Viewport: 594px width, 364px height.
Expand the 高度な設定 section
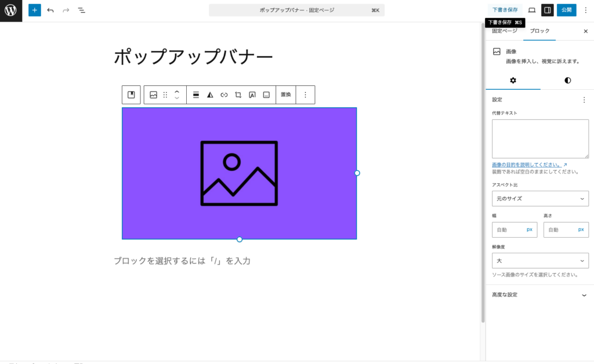click(x=540, y=294)
